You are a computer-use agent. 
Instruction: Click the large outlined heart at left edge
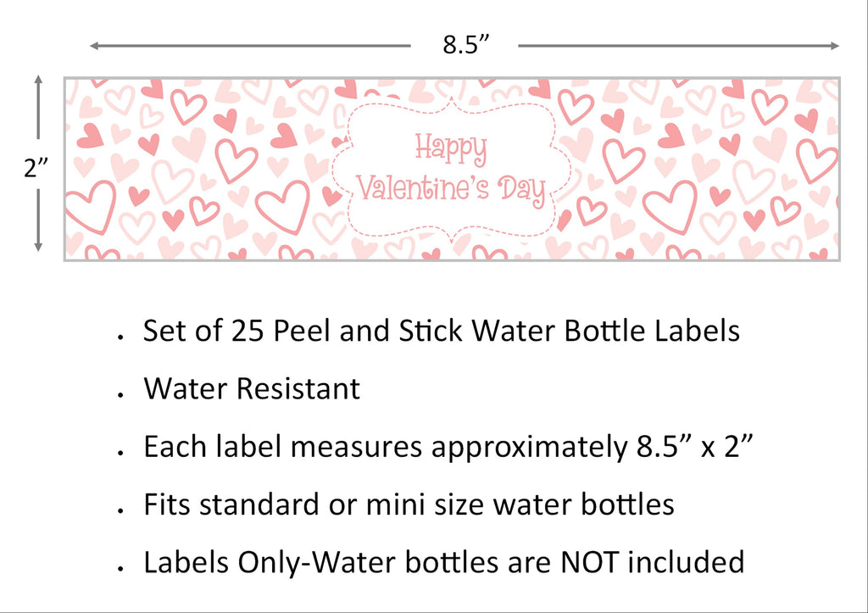coord(90,206)
